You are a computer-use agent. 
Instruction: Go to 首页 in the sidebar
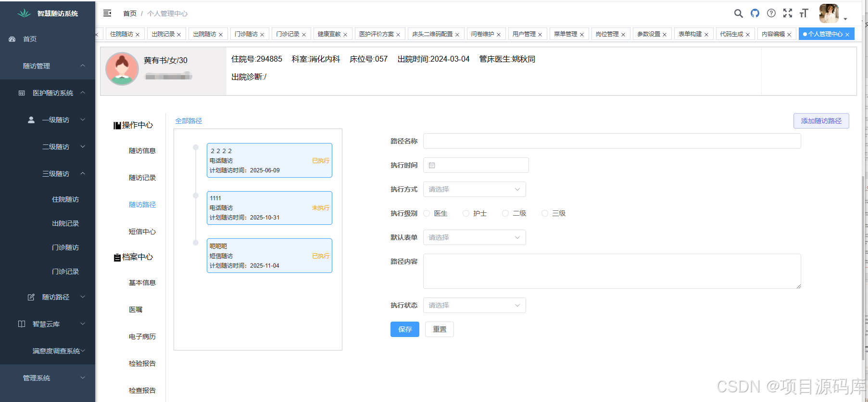coord(48,39)
